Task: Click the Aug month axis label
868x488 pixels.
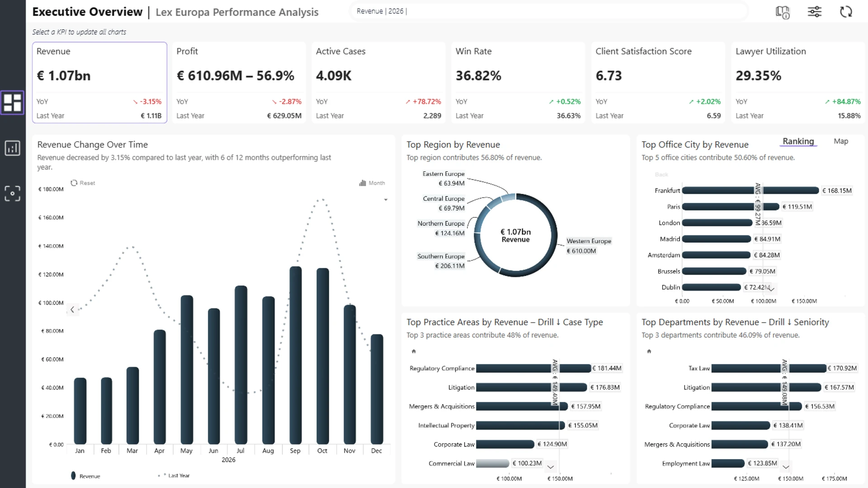Action: click(x=268, y=451)
